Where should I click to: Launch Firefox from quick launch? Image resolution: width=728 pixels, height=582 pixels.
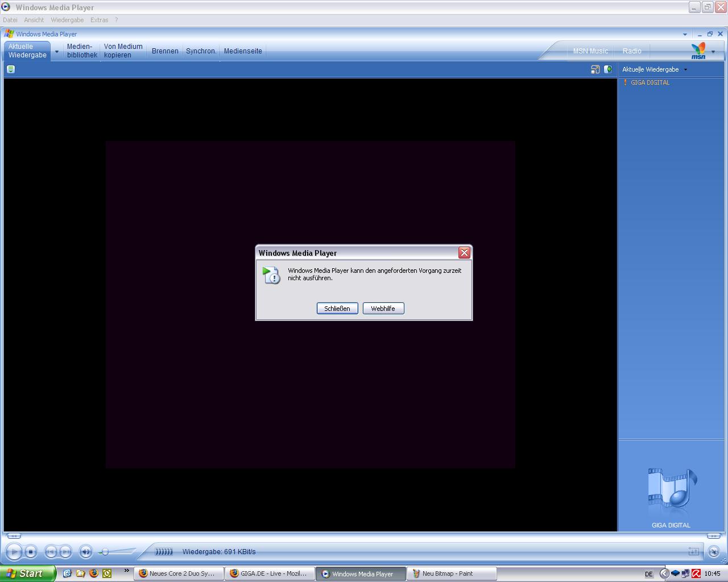94,573
